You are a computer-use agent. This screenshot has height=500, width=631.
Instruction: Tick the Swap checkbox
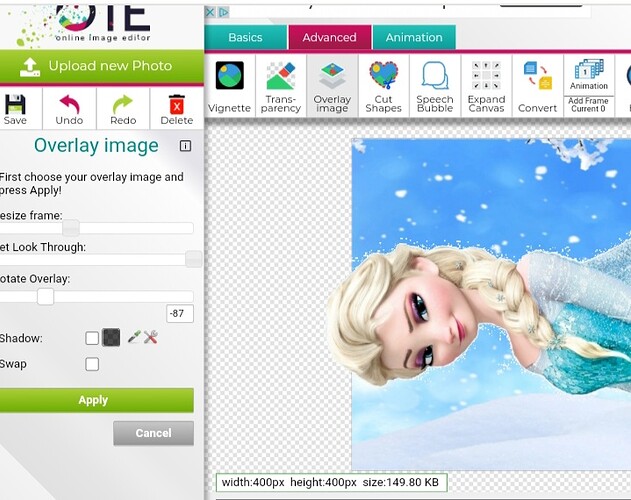point(92,364)
